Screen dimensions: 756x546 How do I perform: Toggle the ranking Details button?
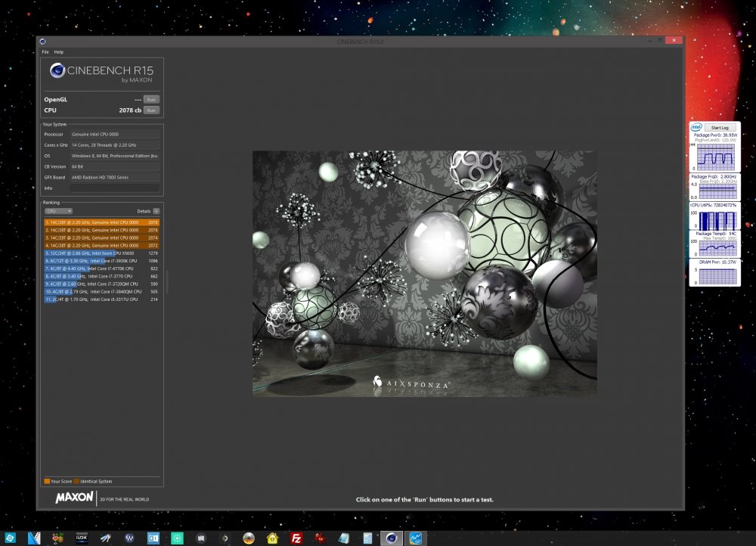tap(156, 211)
